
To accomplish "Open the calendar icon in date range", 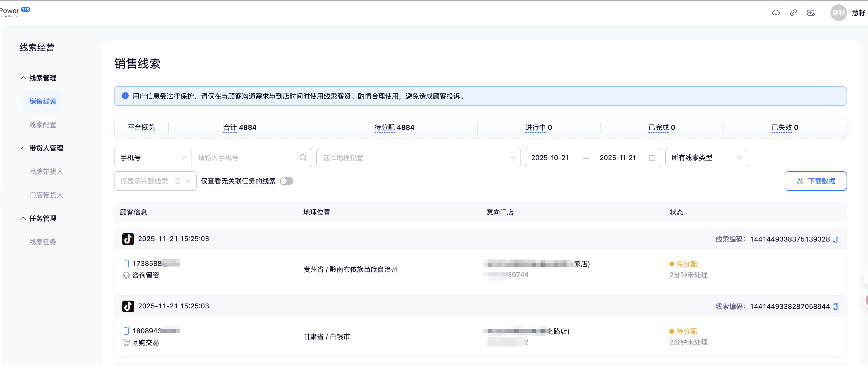I will pos(652,158).
